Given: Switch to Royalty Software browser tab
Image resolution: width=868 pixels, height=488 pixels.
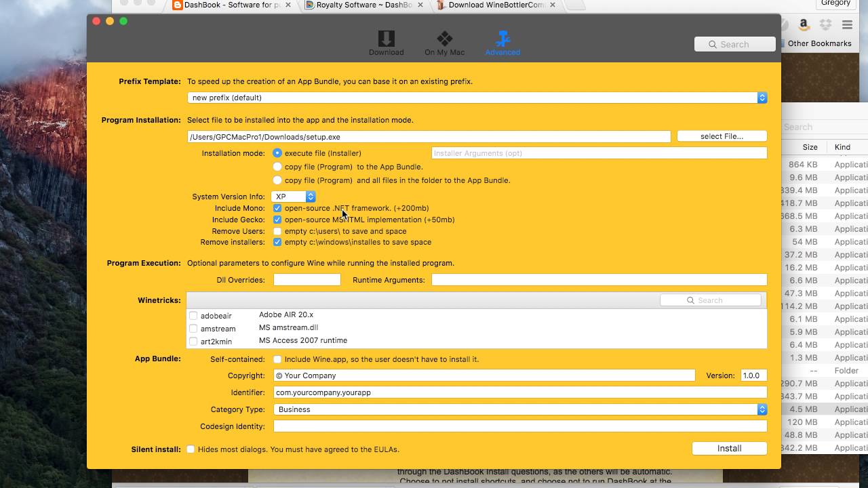Looking at the screenshot, I should tap(363, 5).
